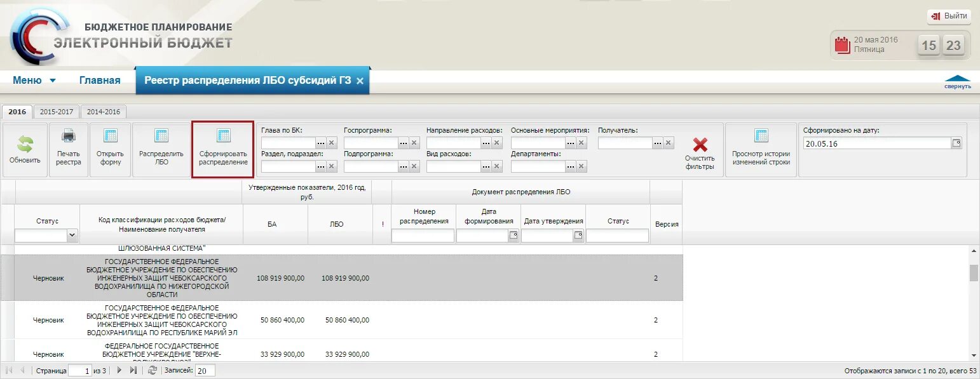The height and width of the screenshot is (379, 980).
Task: Clear the Основные мероприятия filter
Action: point(581,143)
